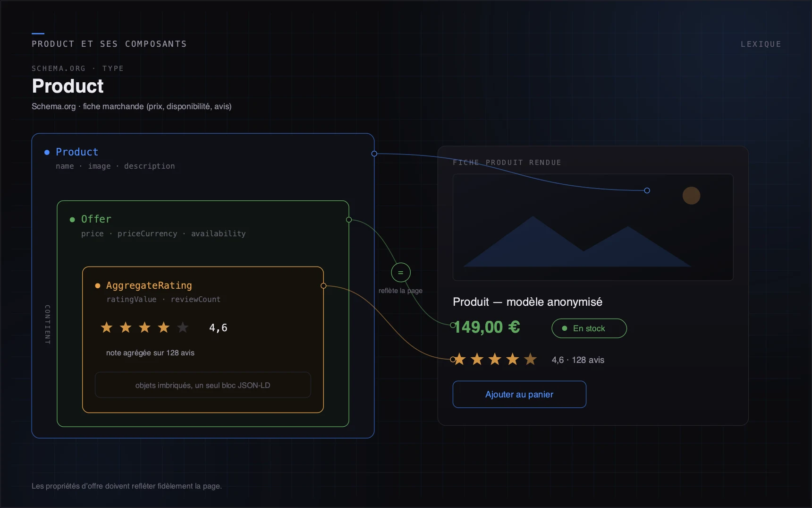The width and height of the screenshot is (812, 508).
Task: Click the equals sign circle connector
Action: click(401, 273)
